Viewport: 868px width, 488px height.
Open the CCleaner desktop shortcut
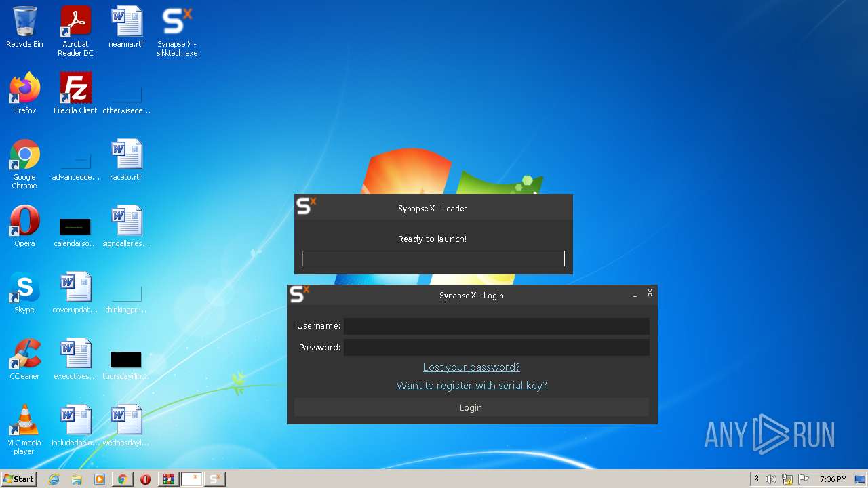pos(24,359)
